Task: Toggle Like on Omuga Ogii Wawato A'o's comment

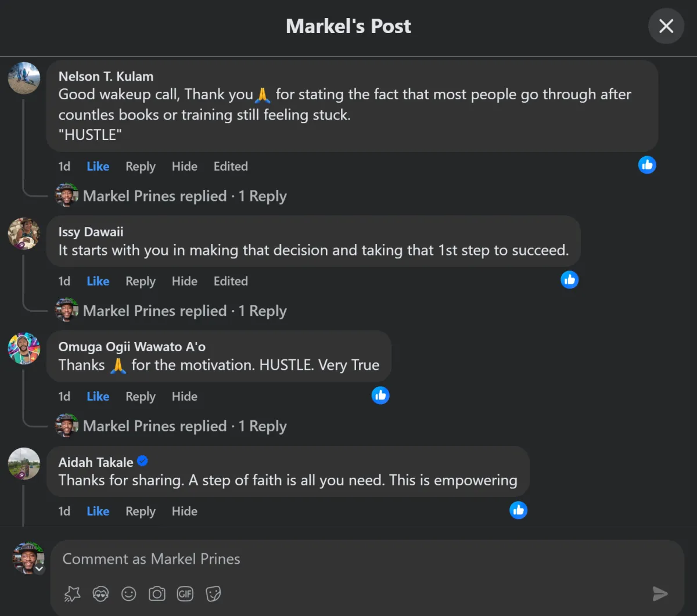Action: coord(98,396)
